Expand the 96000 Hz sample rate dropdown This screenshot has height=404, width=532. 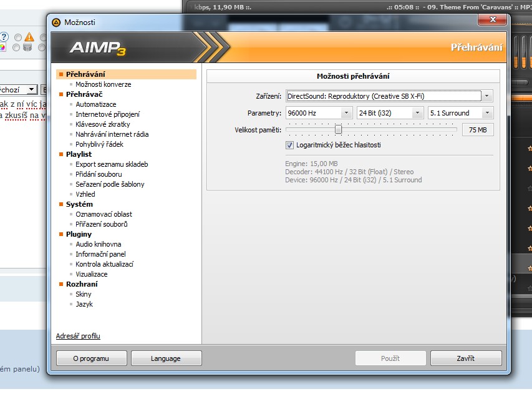346,113
